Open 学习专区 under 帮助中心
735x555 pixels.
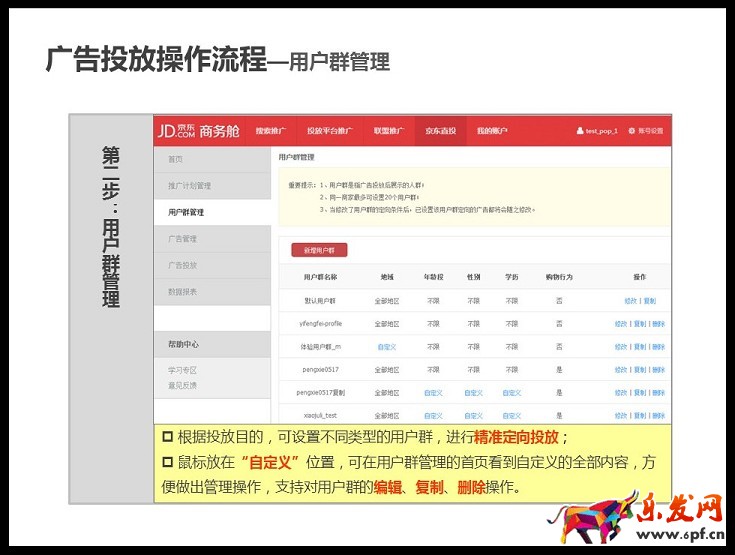(182, 370)
